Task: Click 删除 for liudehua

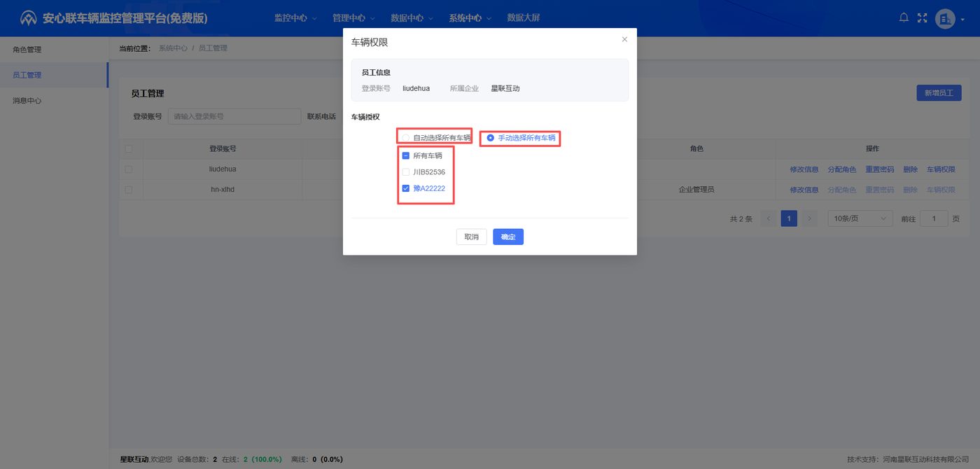Action: point(910,169)
